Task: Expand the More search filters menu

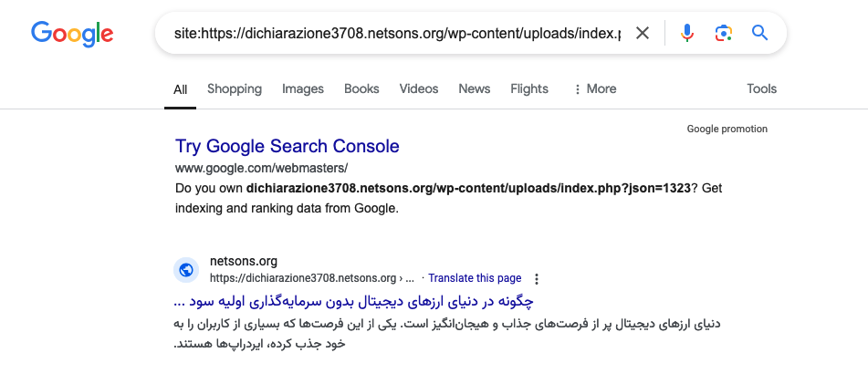Action: click(x=594, y=89)
